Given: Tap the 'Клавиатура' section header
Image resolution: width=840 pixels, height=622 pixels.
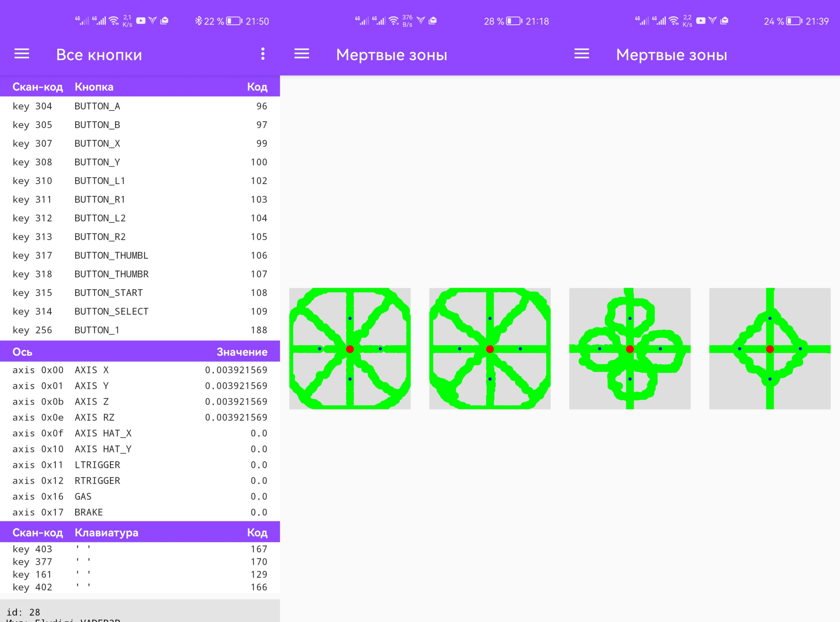Looking at the screenshot, I should tap(106, 533).
